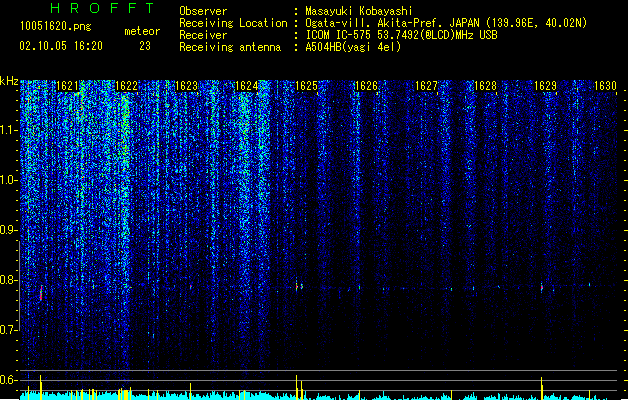The width and height of the screenshot is (629, 400).
Task: Click the 0.9 kHz axis label
Action: tap(8, 230)
